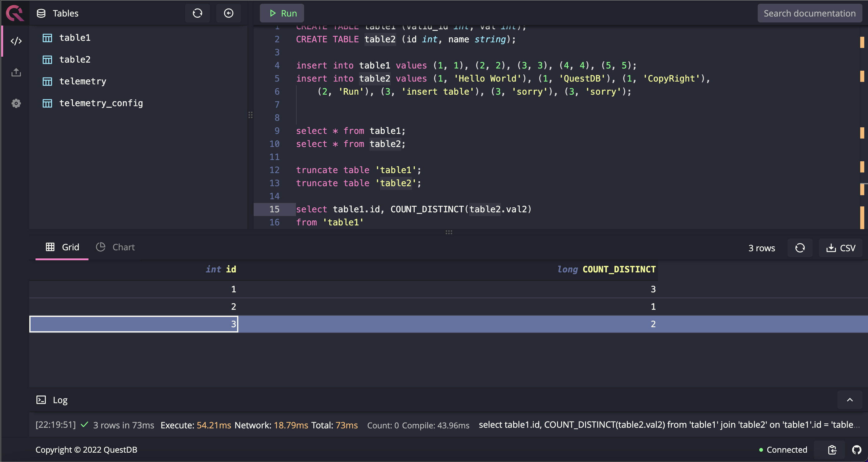The image size is (868, 462).
Task: Open the code editor sidebar icon
Action: pos(16,41)
